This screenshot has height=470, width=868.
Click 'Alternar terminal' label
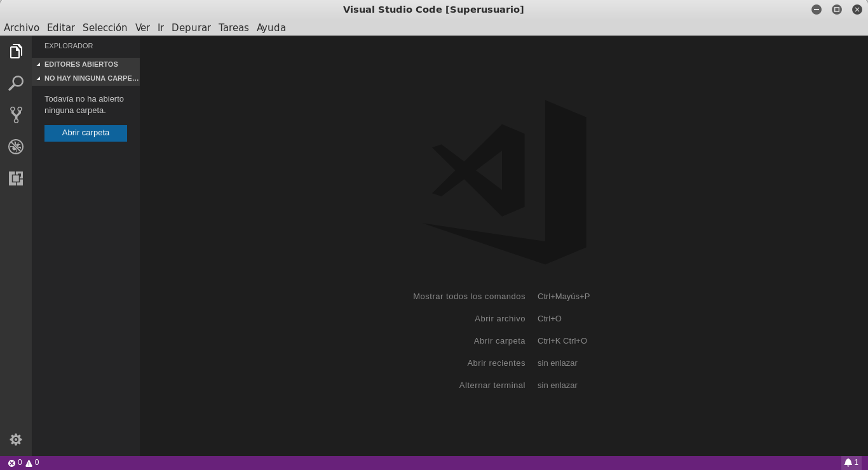click(492, 386)
